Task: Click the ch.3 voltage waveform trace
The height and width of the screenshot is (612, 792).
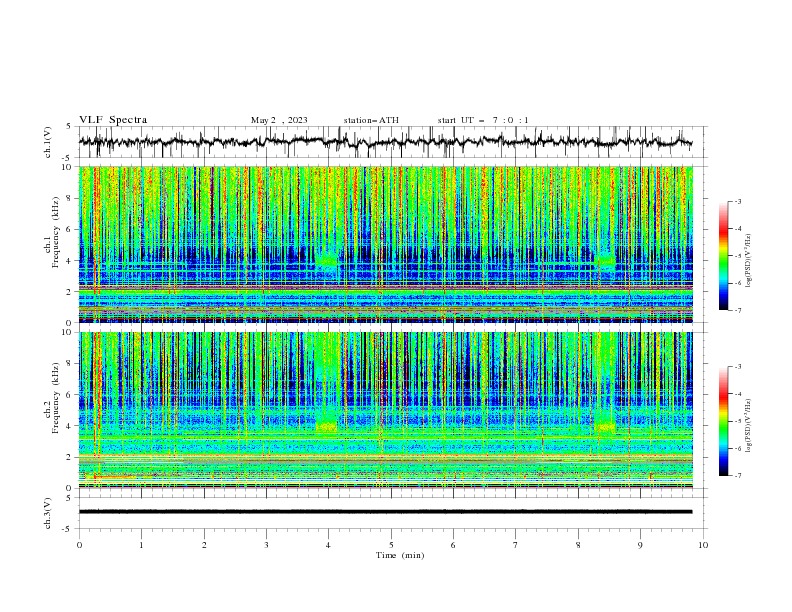Action: 385,512
